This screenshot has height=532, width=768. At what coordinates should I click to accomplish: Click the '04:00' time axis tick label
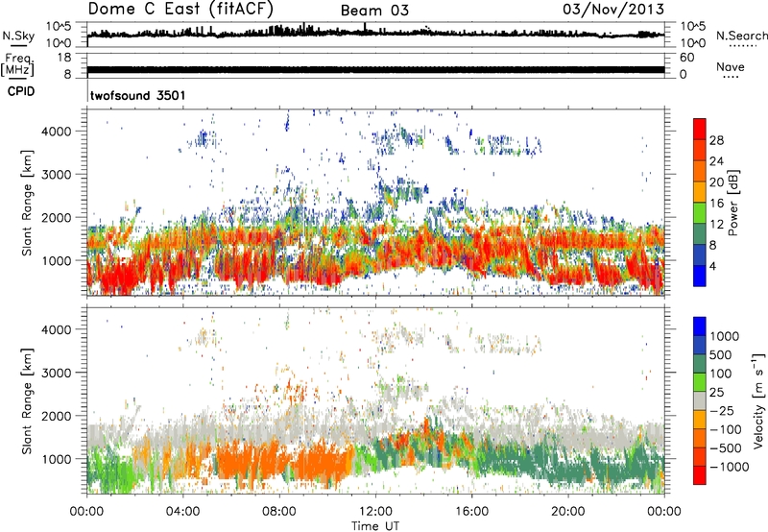point(182,512)
